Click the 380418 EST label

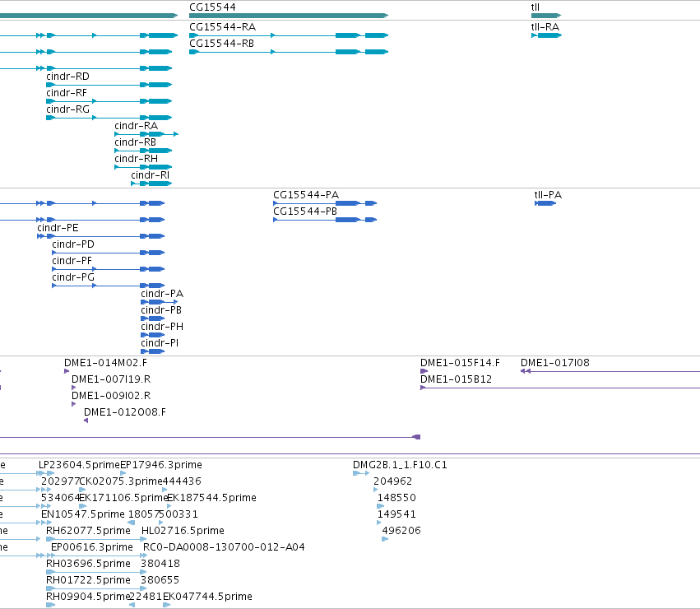[x=160, y=564]
